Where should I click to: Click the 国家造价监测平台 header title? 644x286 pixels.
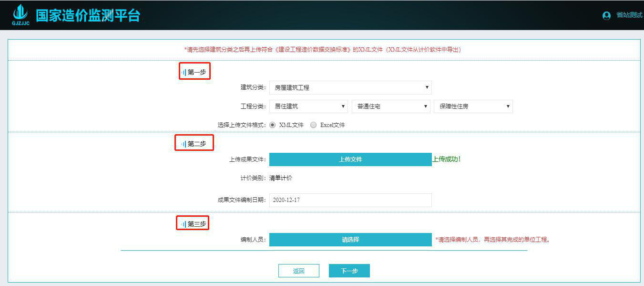pyautogui.click(x=88, y=15)
